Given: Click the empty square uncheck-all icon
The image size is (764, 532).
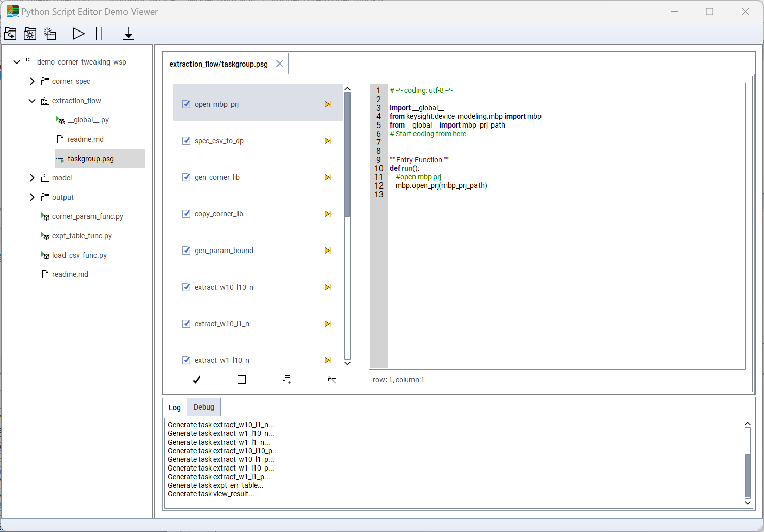Looking at the screenshot, I should point(242,380).
